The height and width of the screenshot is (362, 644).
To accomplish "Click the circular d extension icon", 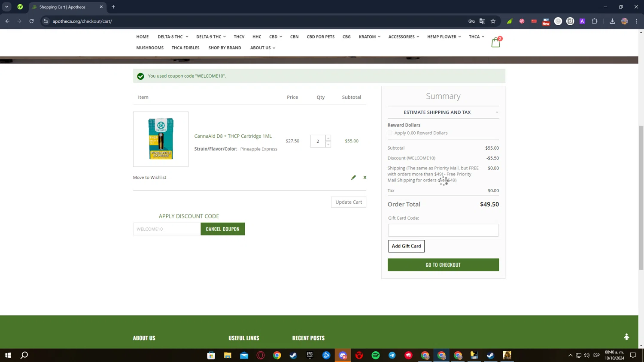I will (570, 21).
